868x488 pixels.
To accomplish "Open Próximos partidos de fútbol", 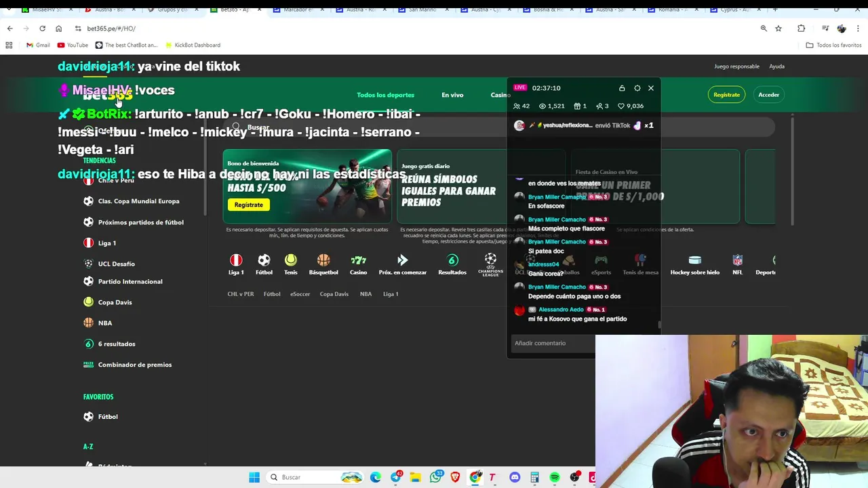I will 140,222.
